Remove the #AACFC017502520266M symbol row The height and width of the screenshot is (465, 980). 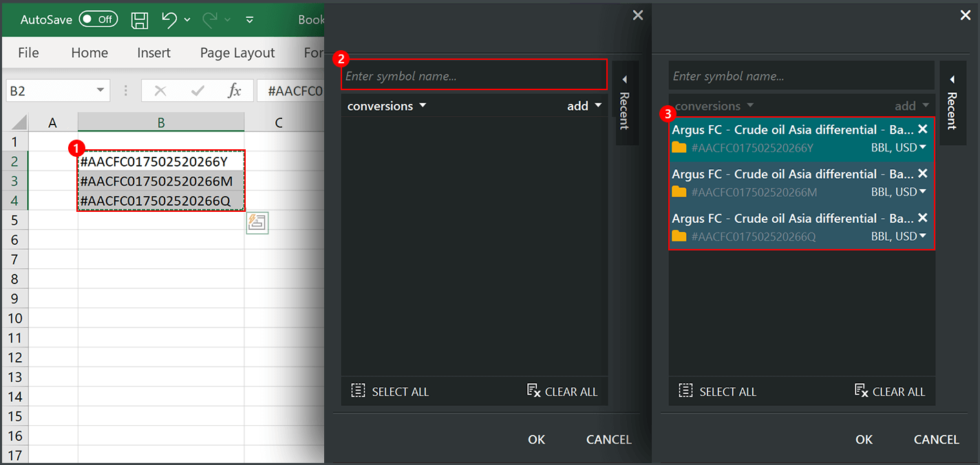click(x=923, y=173)
